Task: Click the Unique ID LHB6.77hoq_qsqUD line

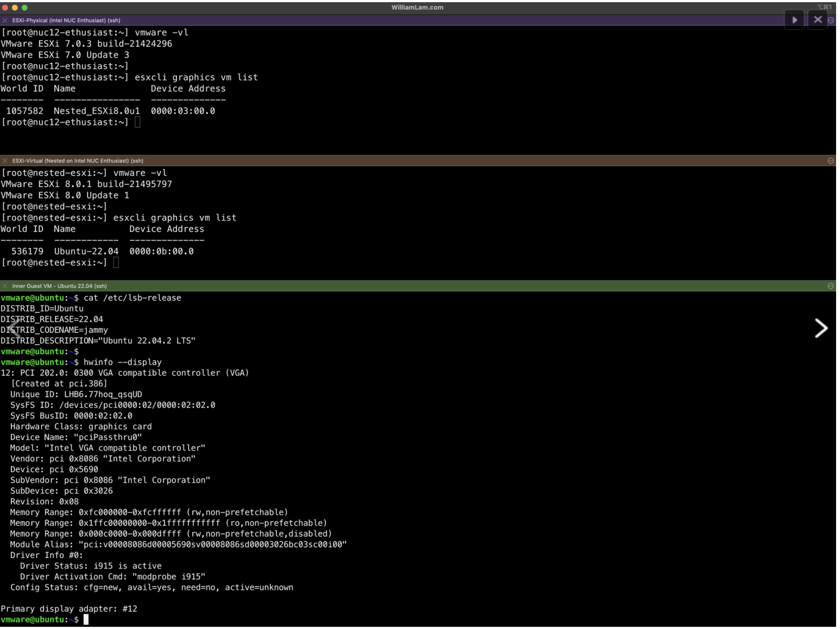Action: click(x=77, y=396)
